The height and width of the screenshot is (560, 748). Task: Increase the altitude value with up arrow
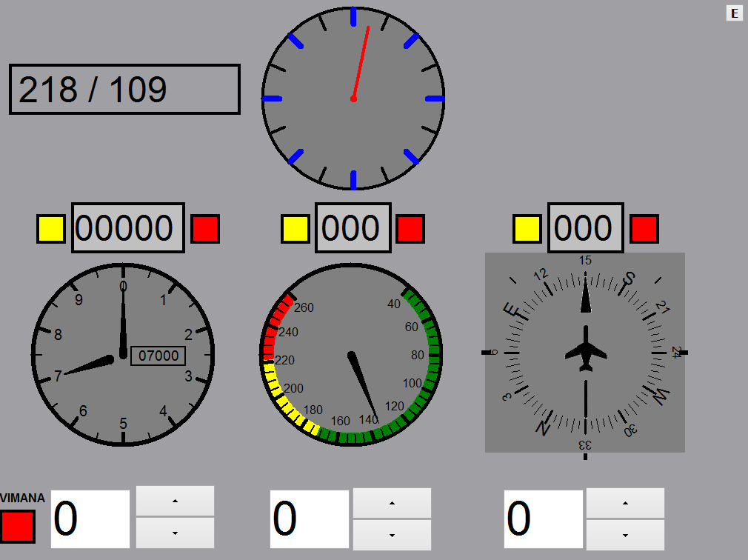[175, 501]
